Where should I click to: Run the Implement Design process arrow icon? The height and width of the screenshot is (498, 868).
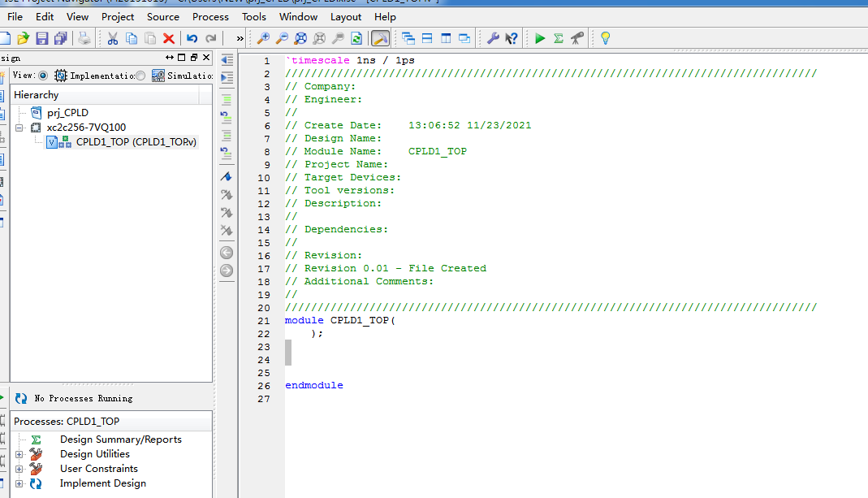coord(539,37)
